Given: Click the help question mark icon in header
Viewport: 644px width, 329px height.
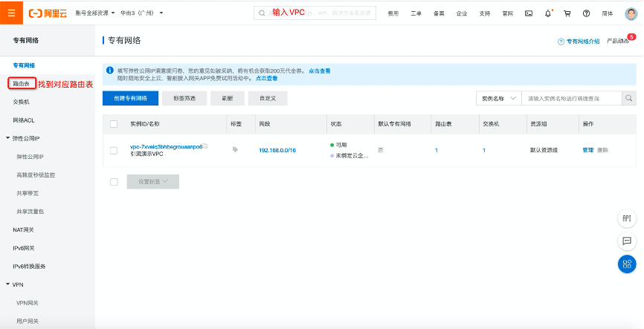Looking at the screenshot, I should click(x=587, y=13).
